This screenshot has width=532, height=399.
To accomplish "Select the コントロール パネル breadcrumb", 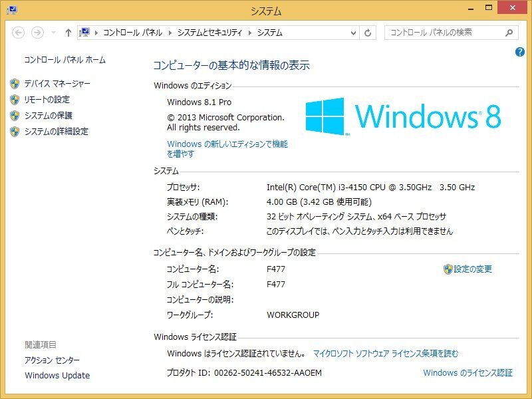I will click(x=132, y=33).
